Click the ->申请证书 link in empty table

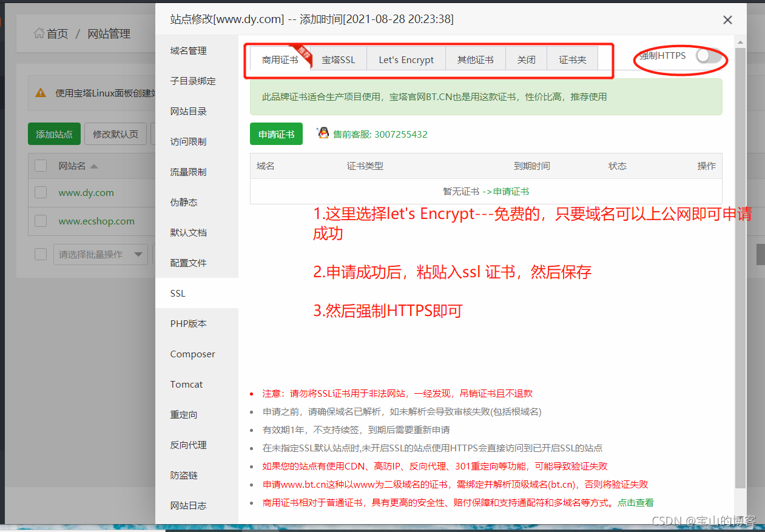(x=505, y=191)
